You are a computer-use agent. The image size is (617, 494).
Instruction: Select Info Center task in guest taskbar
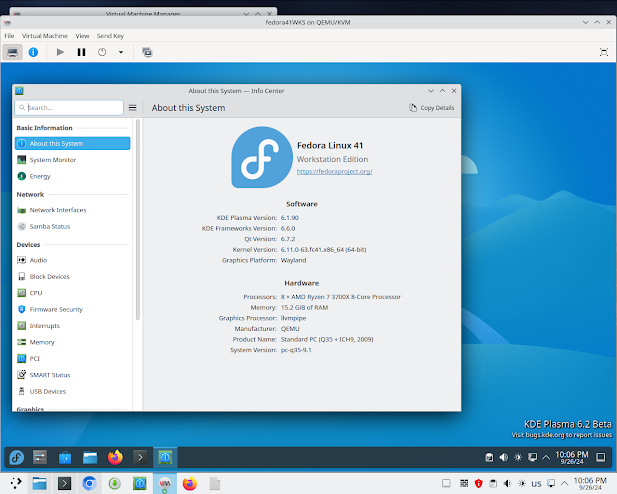pos(165,457)
